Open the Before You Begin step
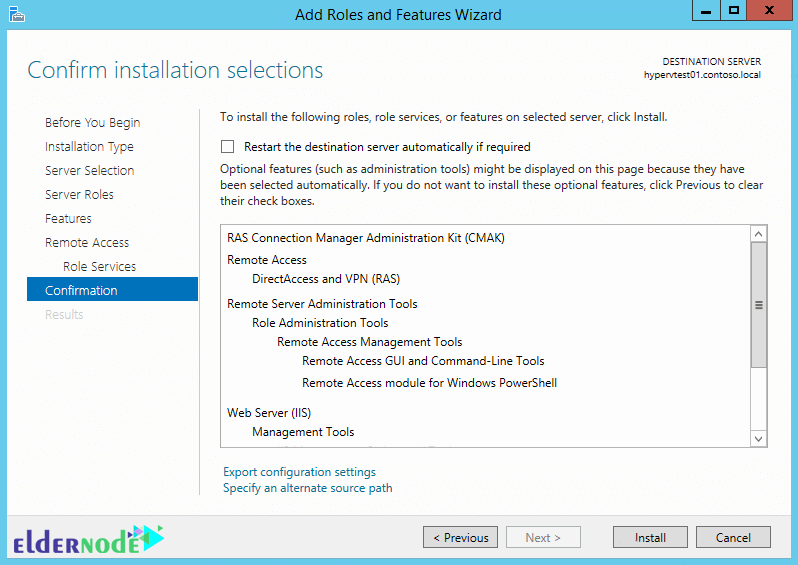This screenshot has width=798, height=565. (x=93, y=123)
